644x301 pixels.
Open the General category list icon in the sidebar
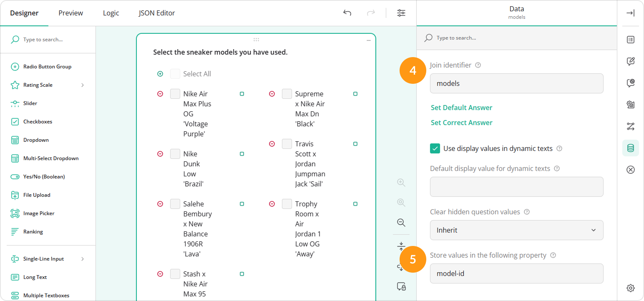tap(631, 40)
